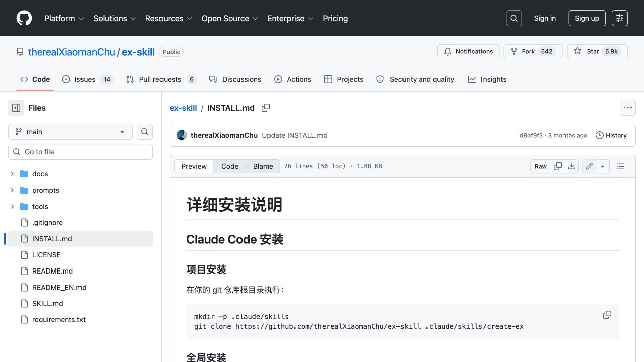Open SKILL.md in file tree

pyautogui.click(x=48, y=303)
